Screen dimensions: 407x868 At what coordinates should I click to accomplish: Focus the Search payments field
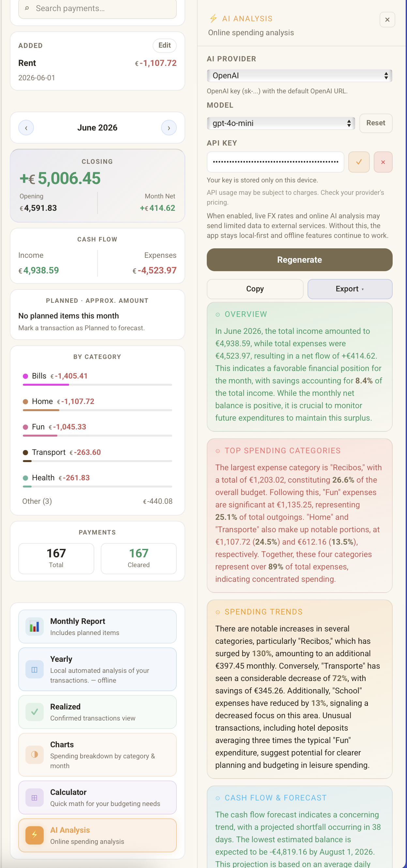click(x=97, y=8)
